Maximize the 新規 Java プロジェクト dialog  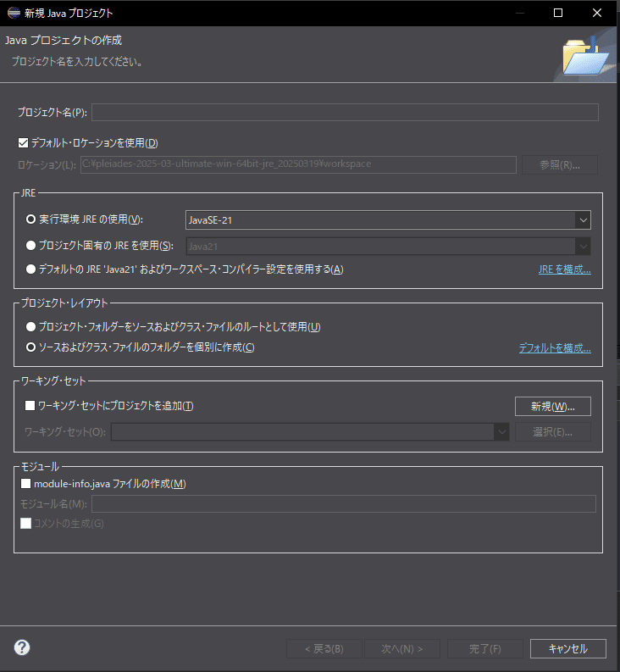(558, 13)
